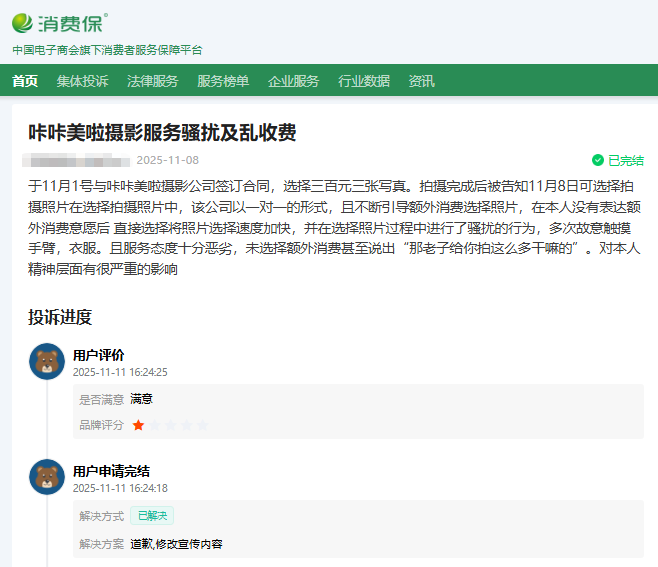Click the fifth grey rating star
Image resolution: width=658 pixels, height=567 pixels.
coord(202,425)
